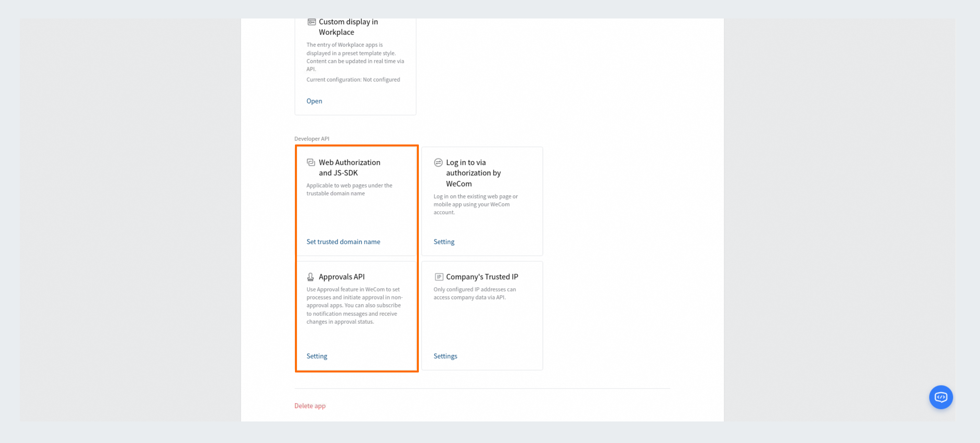The width and height of the screenshot is (980, 443).
Task: Click the Developer API section label
Action: click(312, 139)
